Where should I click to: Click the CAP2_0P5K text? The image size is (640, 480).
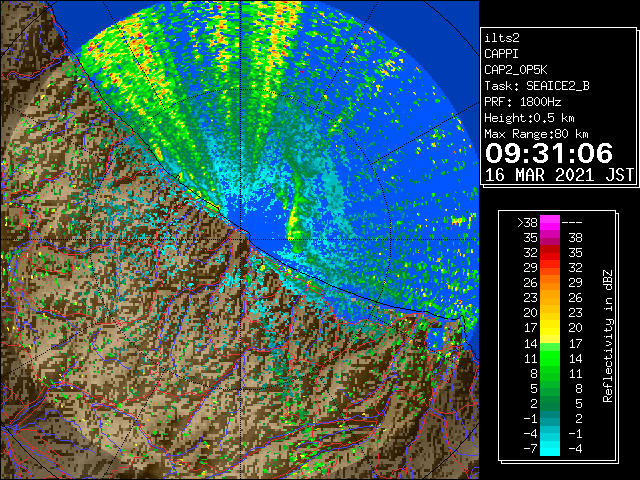pos(516,70)
